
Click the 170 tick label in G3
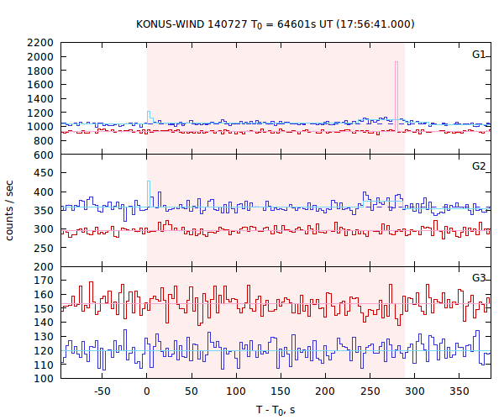tap(44, 281)
